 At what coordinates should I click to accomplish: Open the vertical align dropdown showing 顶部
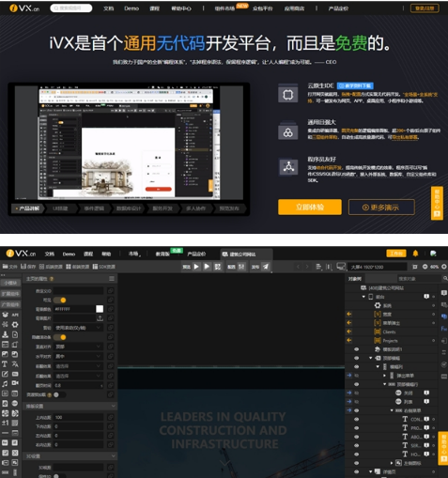click(78, 347)
